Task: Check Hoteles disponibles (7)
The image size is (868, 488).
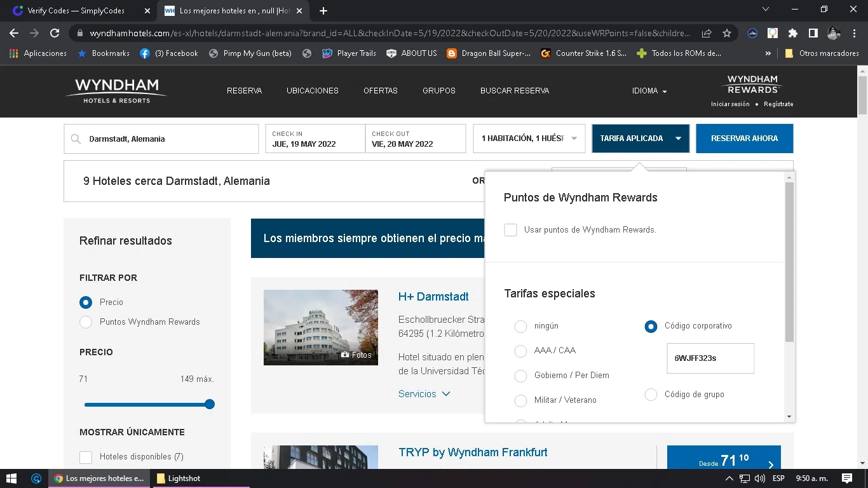Action: pos(86,457)
